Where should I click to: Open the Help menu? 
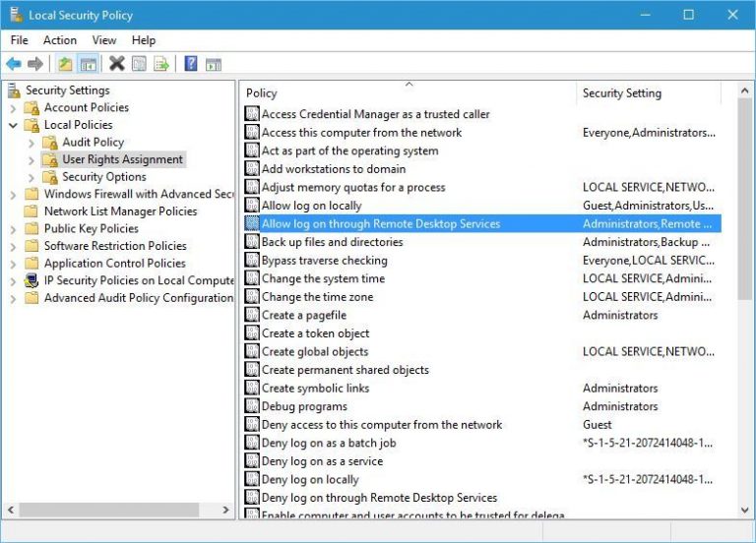coord(143,40)
